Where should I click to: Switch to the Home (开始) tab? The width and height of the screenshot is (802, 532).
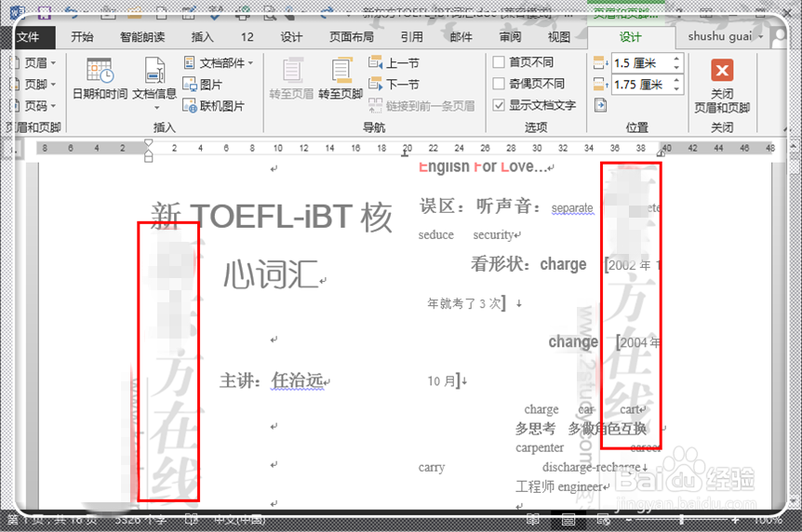point(82,37)
